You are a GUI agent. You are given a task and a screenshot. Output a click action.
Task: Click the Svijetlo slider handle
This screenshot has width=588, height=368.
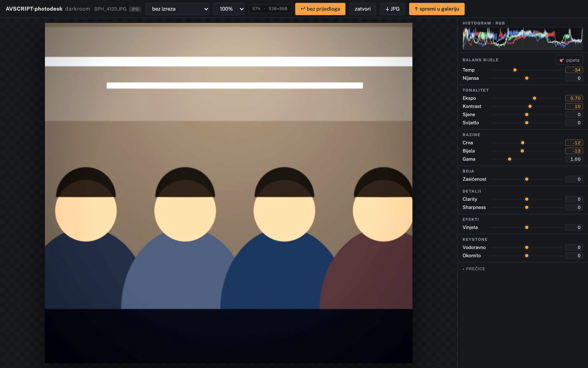(x=527, y=123)
